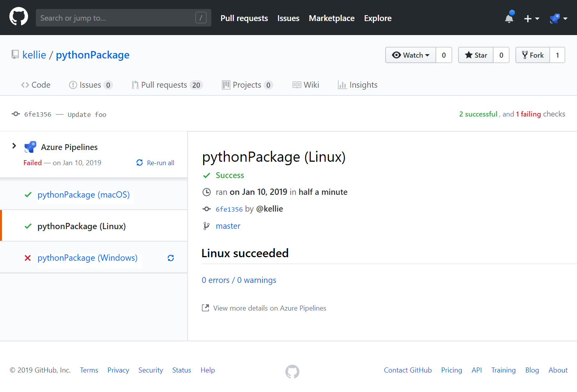This screenshot has width=577, height=392.
Task: Switch to the Pull requests repo tab
Action: pyautogui.click(x=167, y=85)
